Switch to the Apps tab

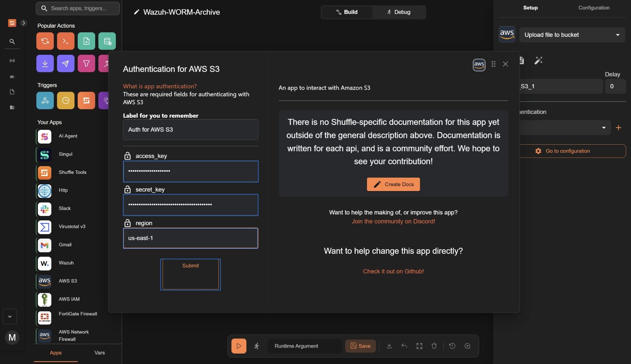(56, 353)
